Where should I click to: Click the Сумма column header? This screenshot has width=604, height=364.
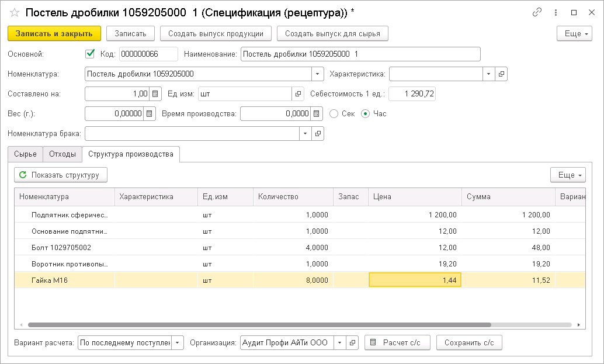coord(508,196)
